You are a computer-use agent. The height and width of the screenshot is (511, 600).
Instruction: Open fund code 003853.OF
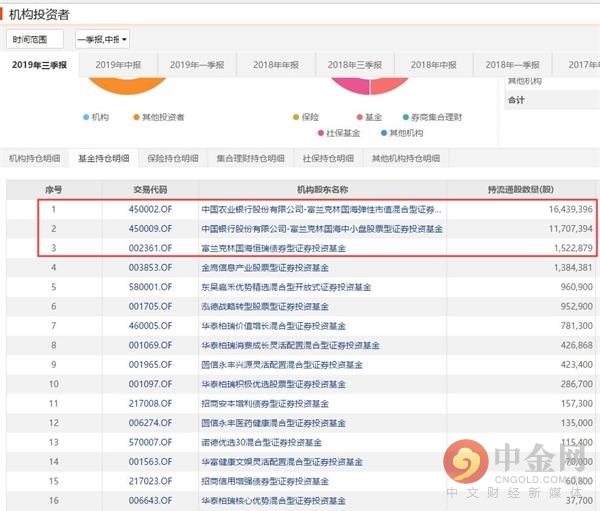150,268
